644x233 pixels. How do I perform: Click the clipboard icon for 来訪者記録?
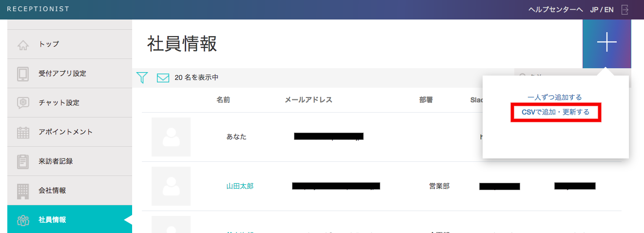[23, 161]
